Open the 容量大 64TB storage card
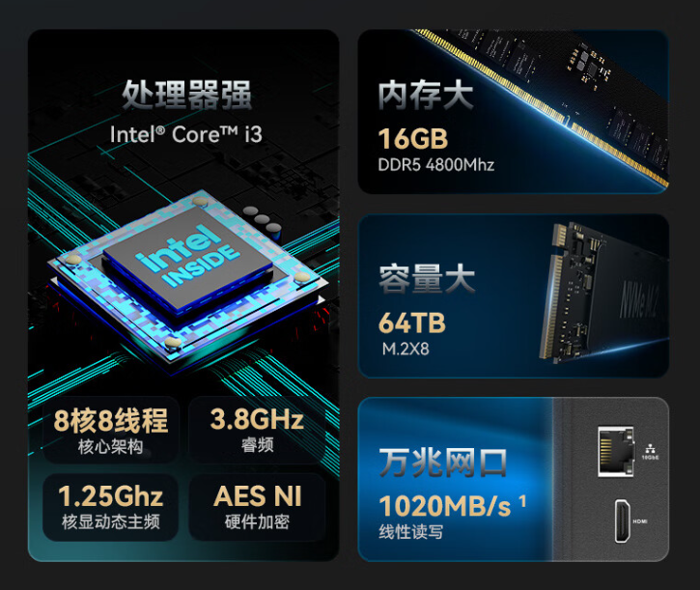 tap(514, 295)
